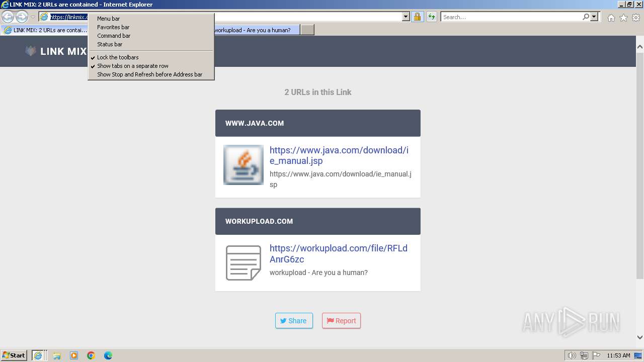Click the Action Center flag icon
644x362 pixels.
click(596, 355)
